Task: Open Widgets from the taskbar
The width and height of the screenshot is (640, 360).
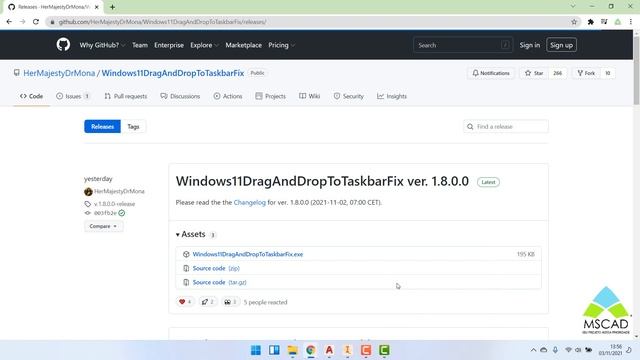Action: 274,350
